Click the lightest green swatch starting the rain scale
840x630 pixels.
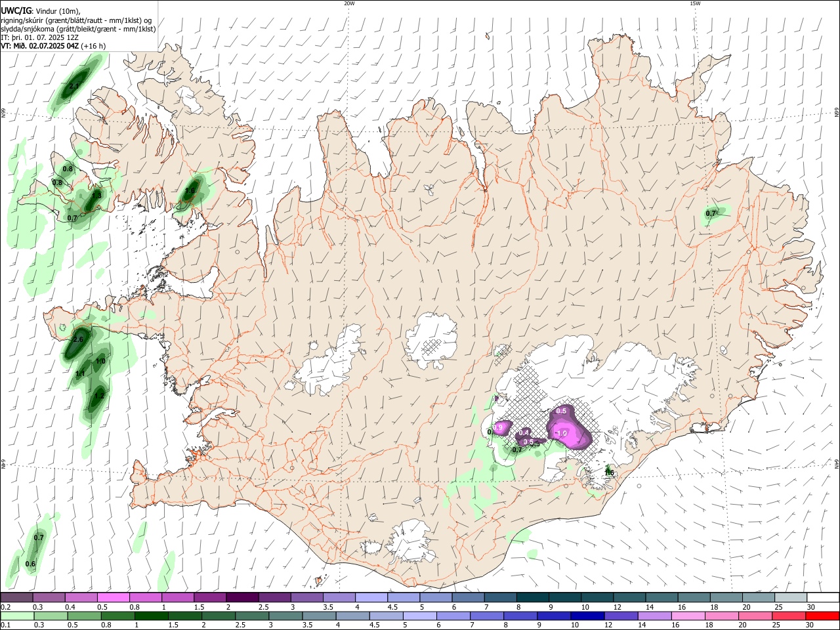coord(17,616)
